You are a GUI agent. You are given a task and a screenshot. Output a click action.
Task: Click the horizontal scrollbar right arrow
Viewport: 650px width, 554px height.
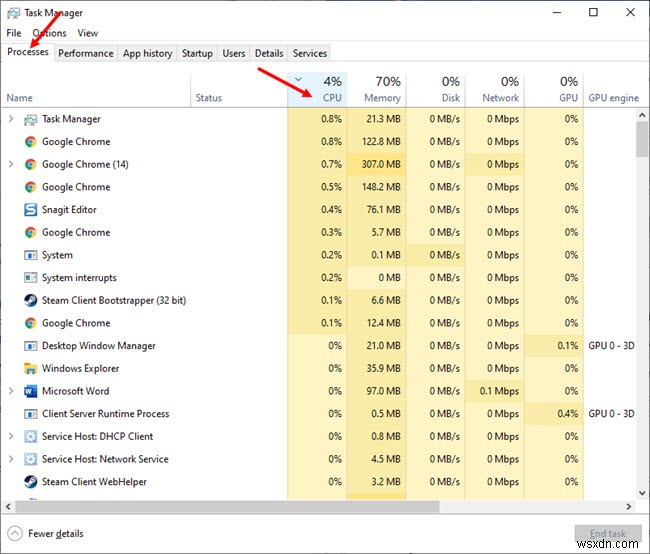(629, 506)
